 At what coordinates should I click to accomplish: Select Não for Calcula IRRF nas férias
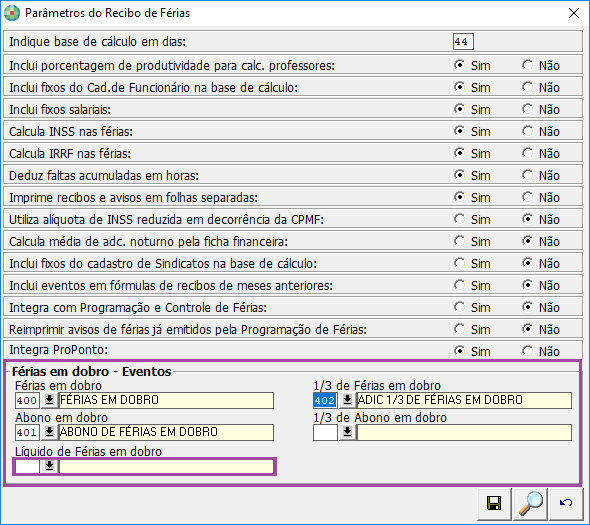[528, 153]
